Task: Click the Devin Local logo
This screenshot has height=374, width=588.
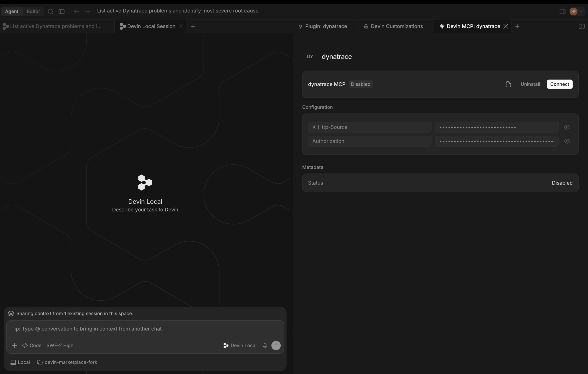Action: (145, 182)
